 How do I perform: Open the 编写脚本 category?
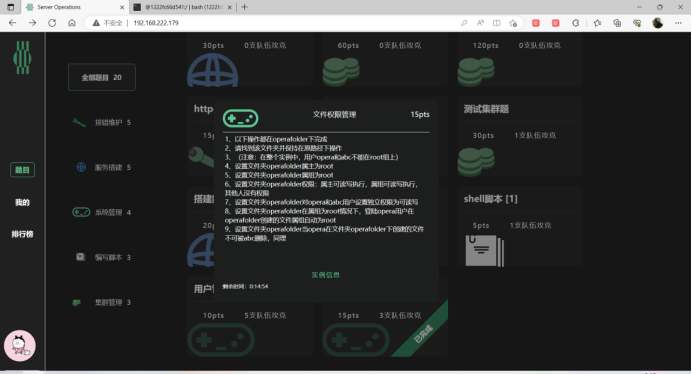[x=104, y=257]
